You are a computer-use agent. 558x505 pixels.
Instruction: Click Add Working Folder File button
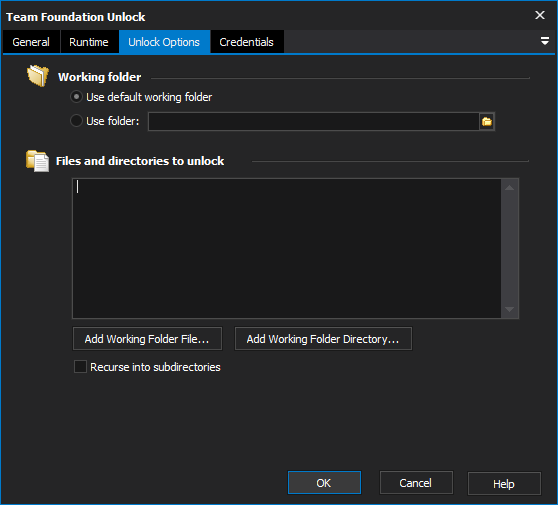[x=147, y=339]
